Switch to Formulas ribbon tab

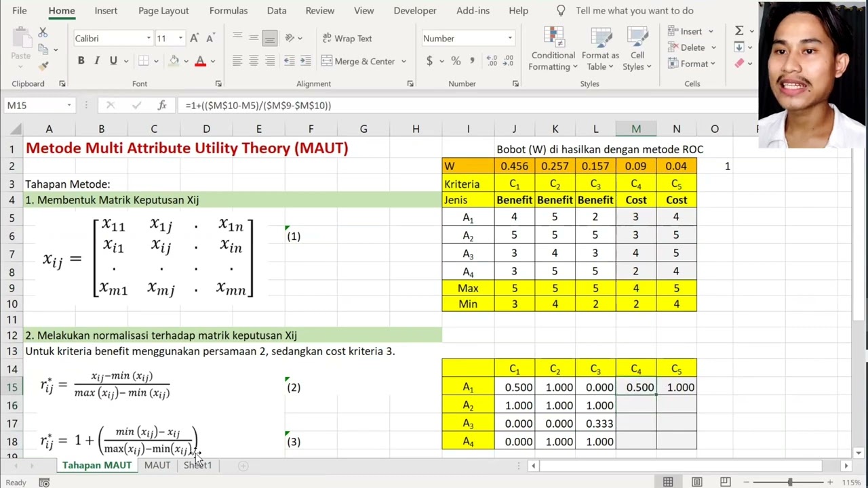(229, 10)
